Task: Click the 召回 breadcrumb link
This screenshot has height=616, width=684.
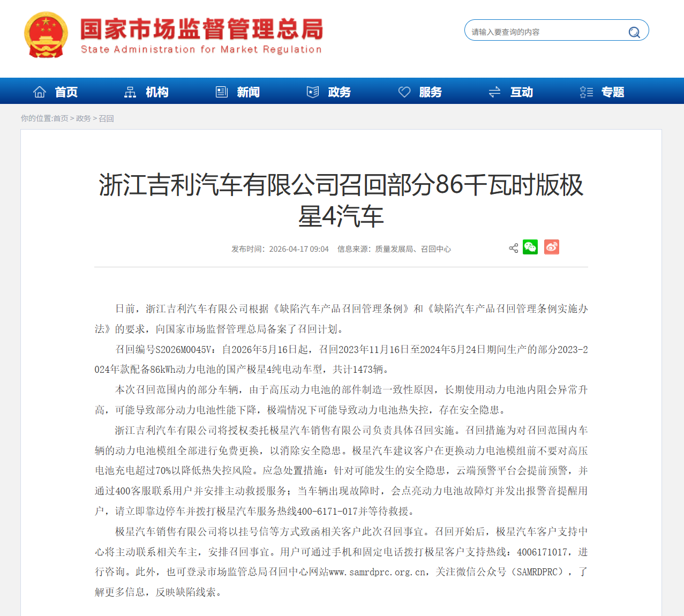Action: 106,118
